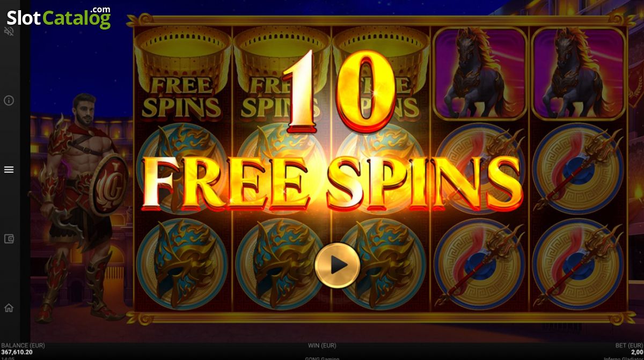
Task: Open the hamburger menu icon
Action: tap(9, 170)
